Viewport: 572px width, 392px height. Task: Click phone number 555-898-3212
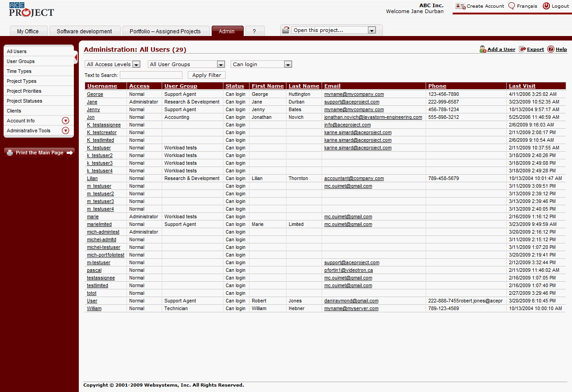click(444, 117)
